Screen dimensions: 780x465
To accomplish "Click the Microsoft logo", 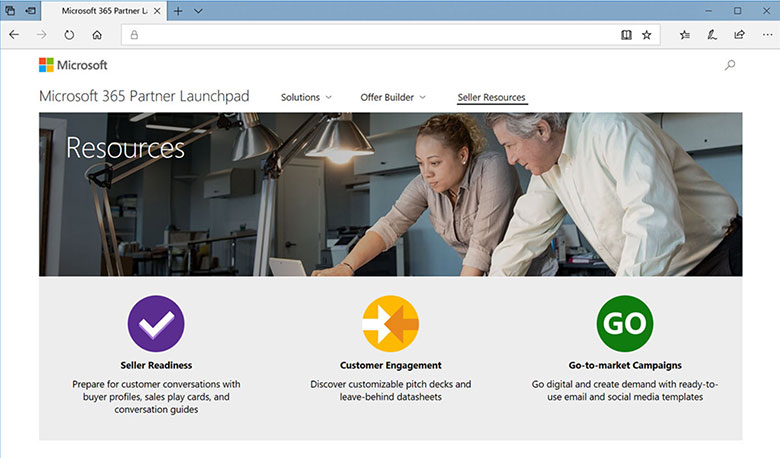I will click(73, 65).
